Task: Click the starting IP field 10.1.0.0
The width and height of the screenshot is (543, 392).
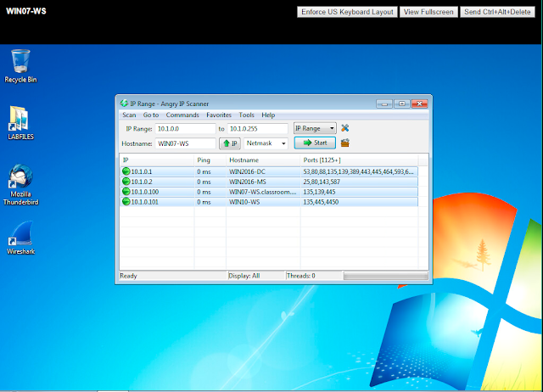Action: point(185,128)
